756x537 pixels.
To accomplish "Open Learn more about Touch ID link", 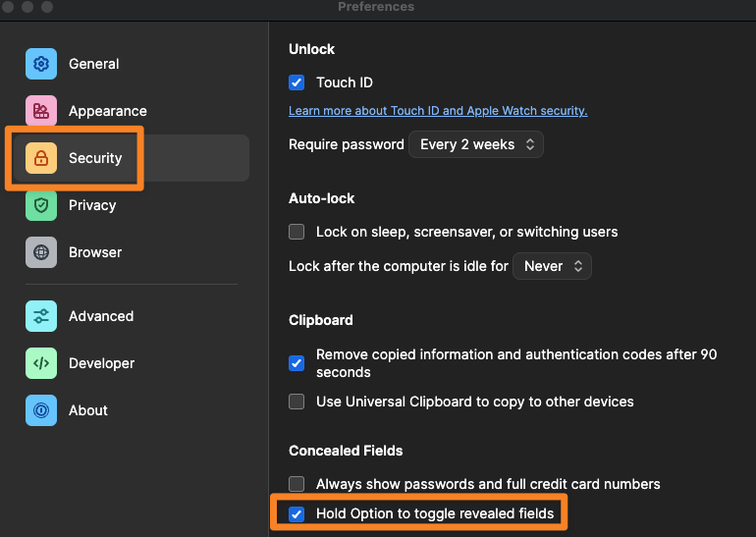I will point(437,111).
